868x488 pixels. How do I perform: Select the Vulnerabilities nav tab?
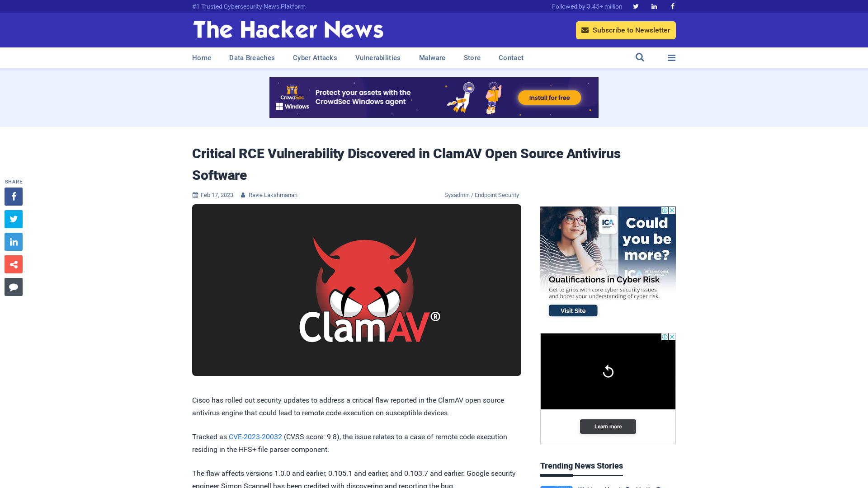point(377,57)
